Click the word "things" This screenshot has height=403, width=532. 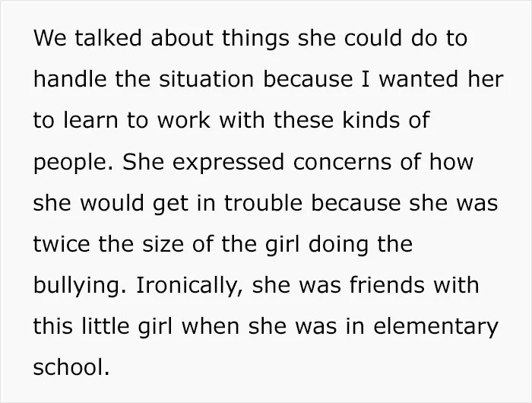coord(256,39)
